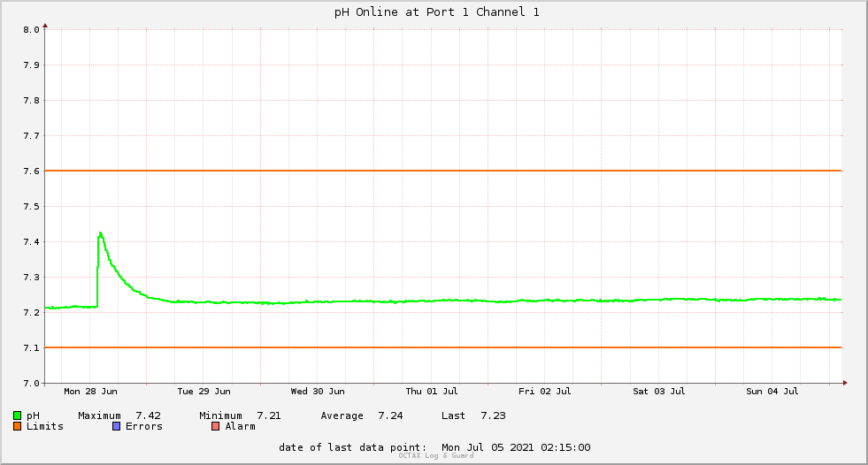The image size is (868, 465).
Task: Click the 7.9 y-axis label
Action: coord(32,65)
